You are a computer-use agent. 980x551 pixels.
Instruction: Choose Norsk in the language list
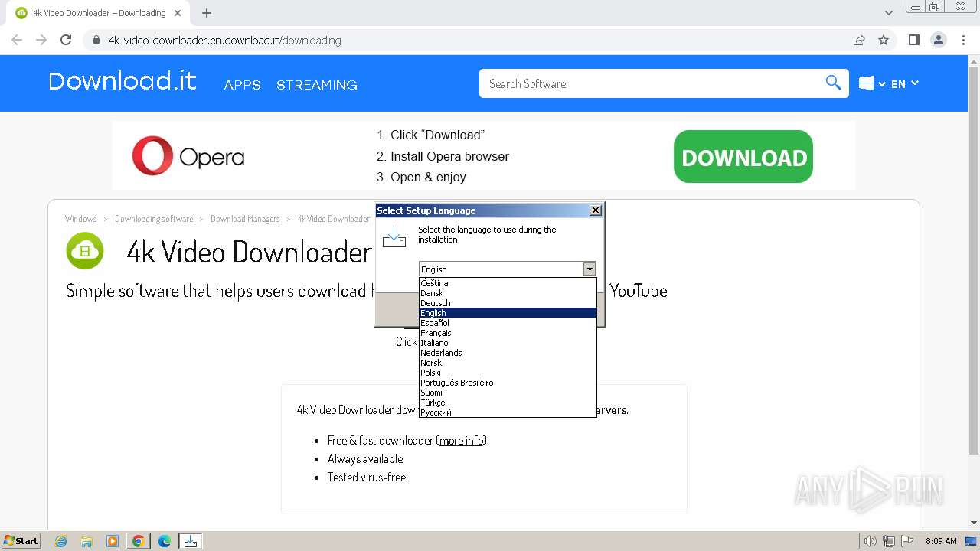(508, 363)
